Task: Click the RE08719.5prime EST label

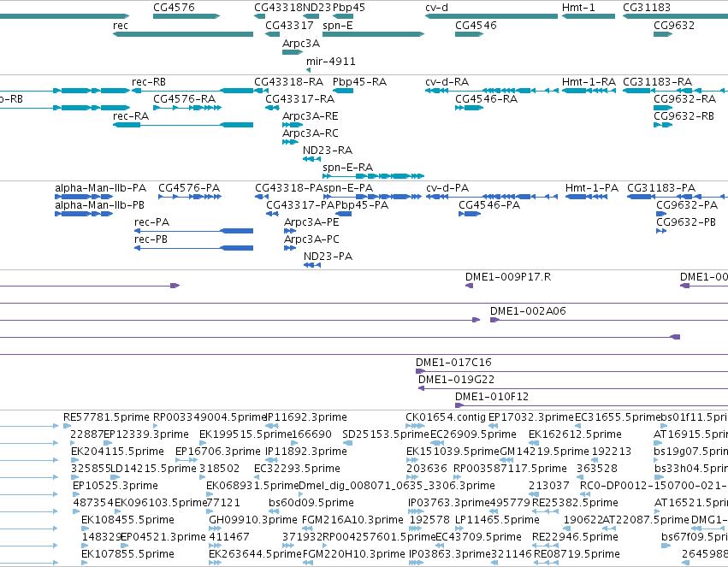Action: pos(577,554)
